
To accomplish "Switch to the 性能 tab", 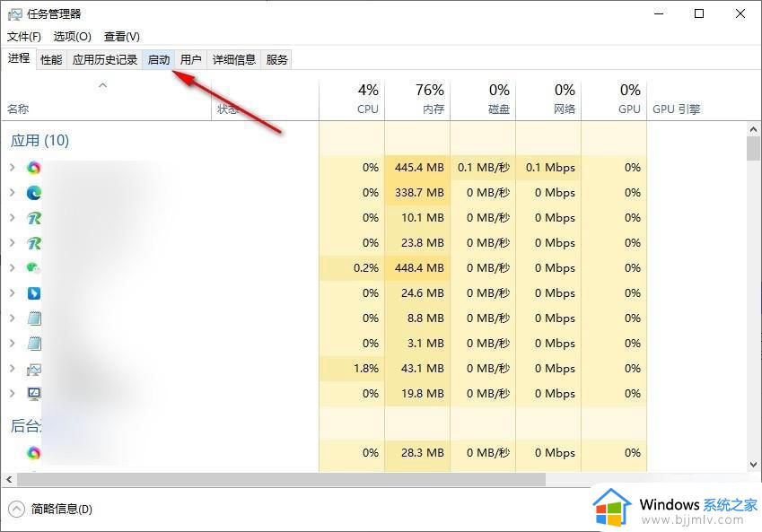I will pos(51,60).
